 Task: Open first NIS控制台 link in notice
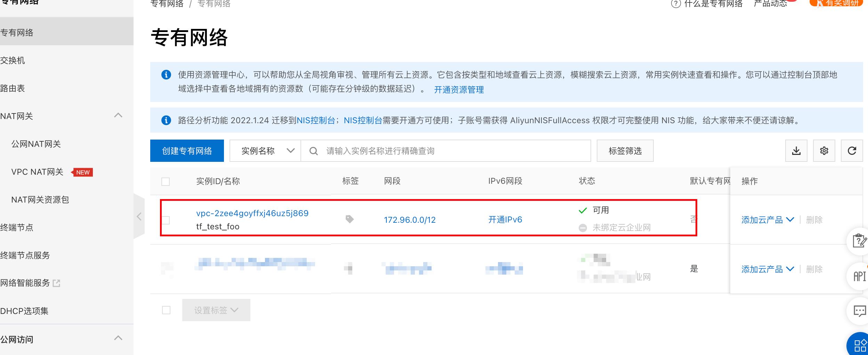tap(316, 120)
